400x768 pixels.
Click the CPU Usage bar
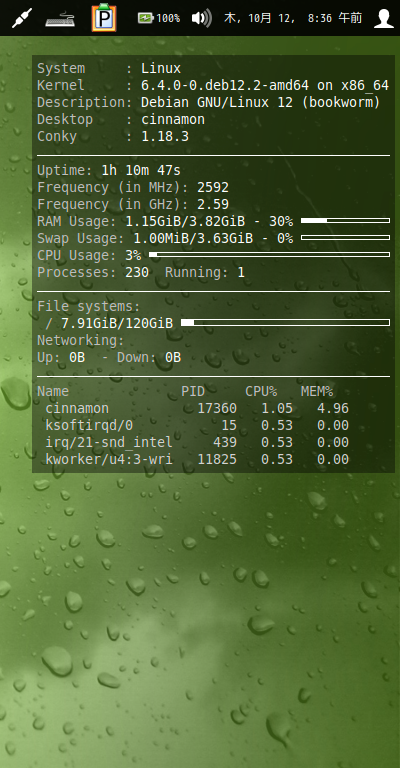tap(269, 254)
